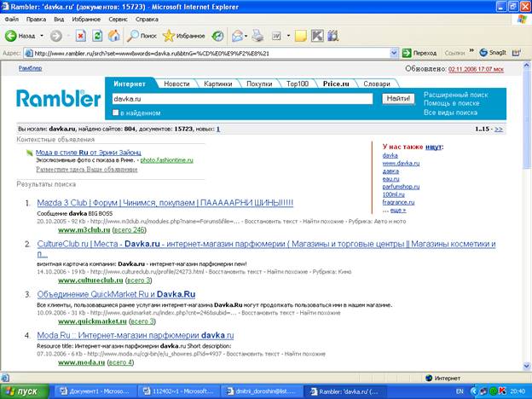This screenshot has width=532, height=399.
Task: Click the search box containing davka.ru
Action: pyautogui.click(x=242, y=99)
